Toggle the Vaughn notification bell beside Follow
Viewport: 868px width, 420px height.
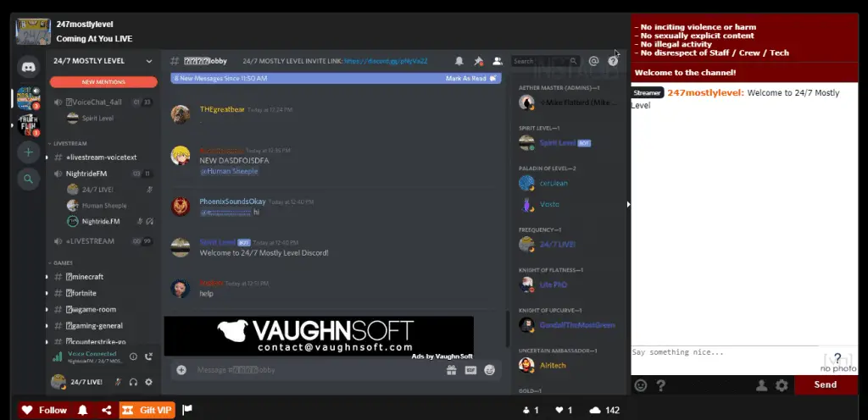(x=83, y=410)
